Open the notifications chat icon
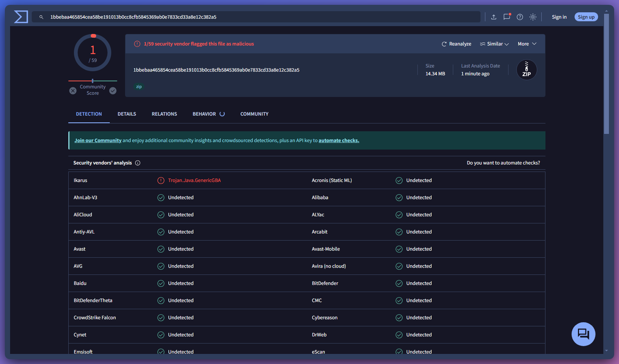The image size is (619, 364). (x=507, y=17)
